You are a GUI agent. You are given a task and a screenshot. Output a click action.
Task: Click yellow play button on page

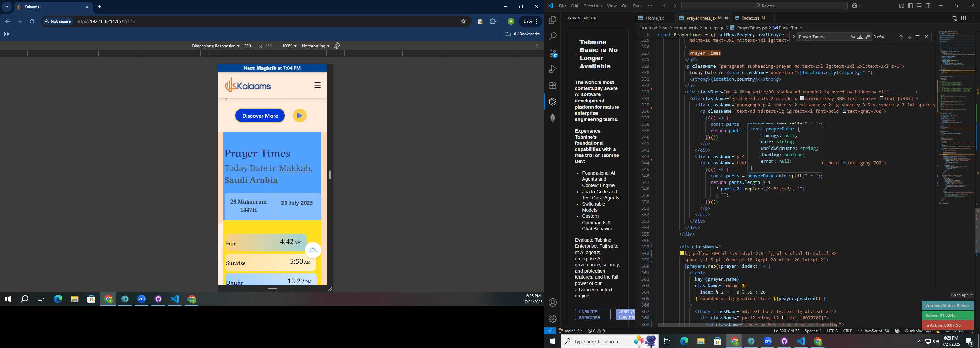pyautogui.click(x=299, y=116)
